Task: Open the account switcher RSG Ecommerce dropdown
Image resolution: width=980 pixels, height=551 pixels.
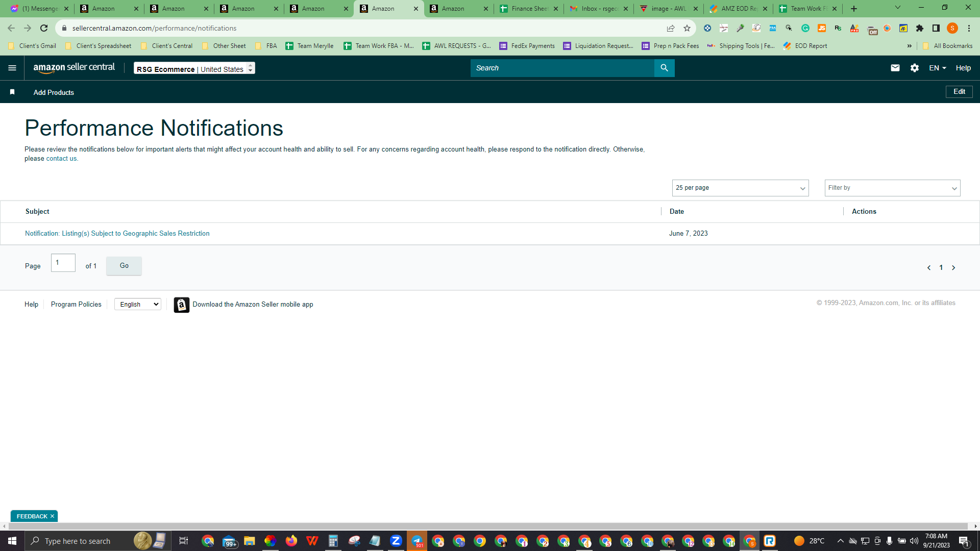Action: [x=194, y=68]
